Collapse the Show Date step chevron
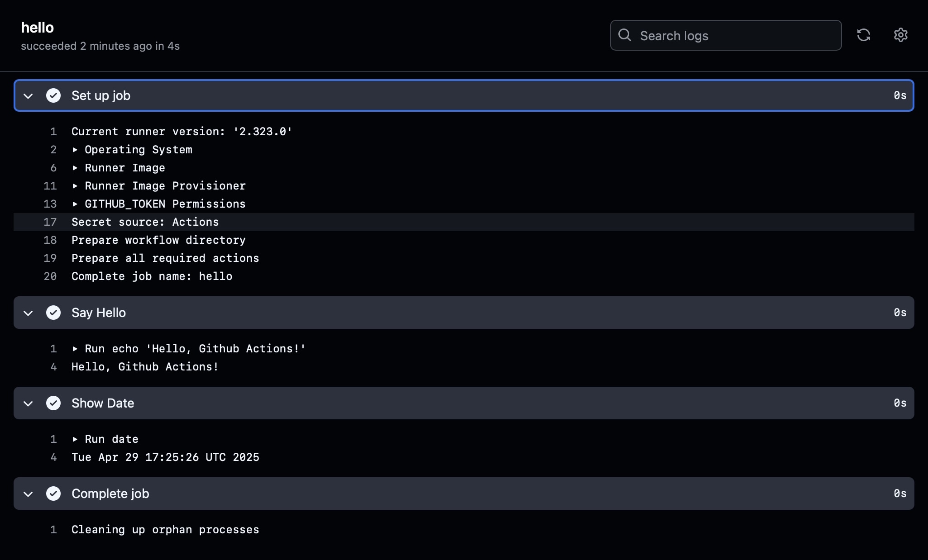The image size is (928, 560). (28, 403)
